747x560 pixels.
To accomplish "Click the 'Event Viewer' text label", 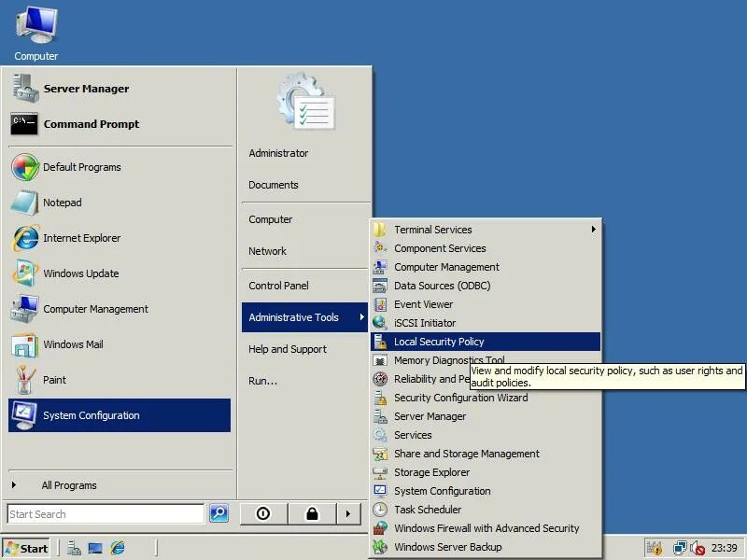I will coord(424,304).
